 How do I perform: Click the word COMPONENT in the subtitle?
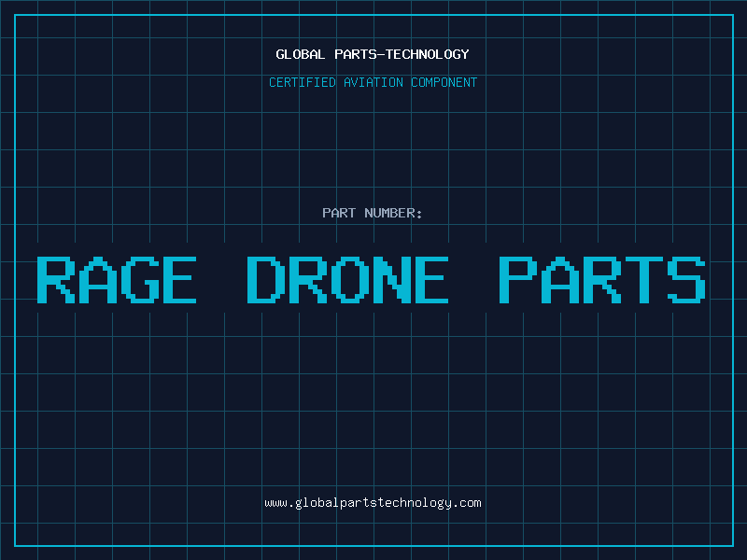click(x=444, y=82)
